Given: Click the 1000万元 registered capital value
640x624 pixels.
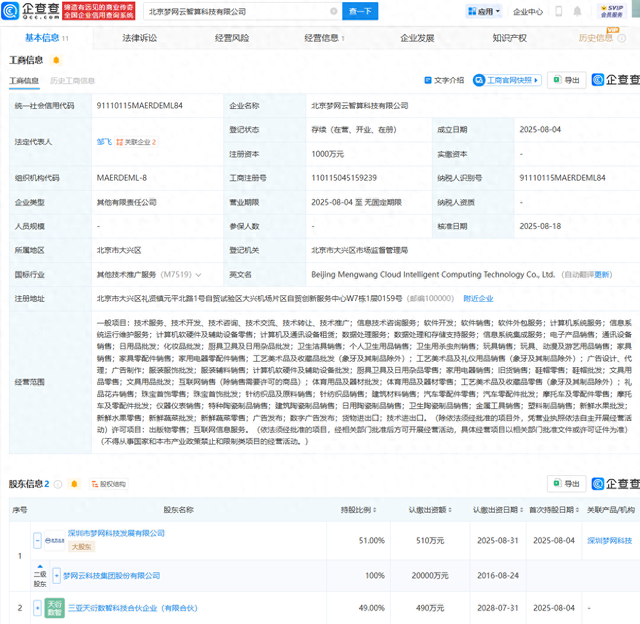Looking at the screenshot, I should 327,154.
